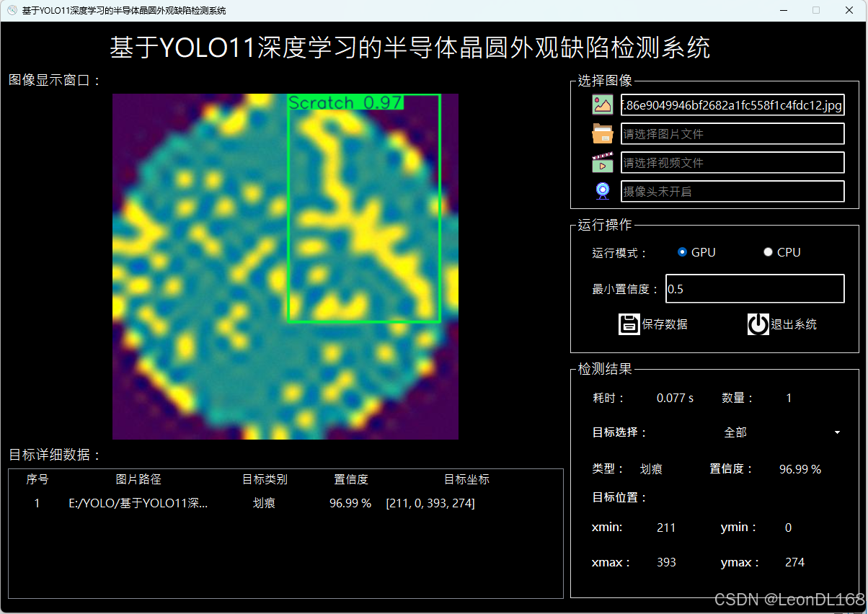Click the 目标详细数据 label
This screenshot has height=614, width=868.
[x=56, y=455]
